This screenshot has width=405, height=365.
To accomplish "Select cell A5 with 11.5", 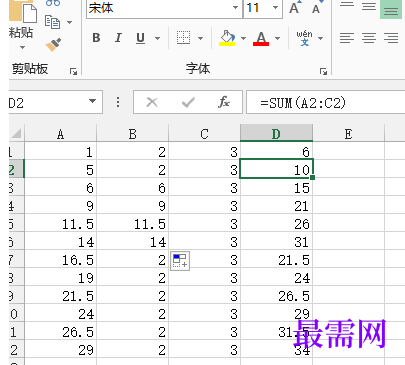I will 60,223.
